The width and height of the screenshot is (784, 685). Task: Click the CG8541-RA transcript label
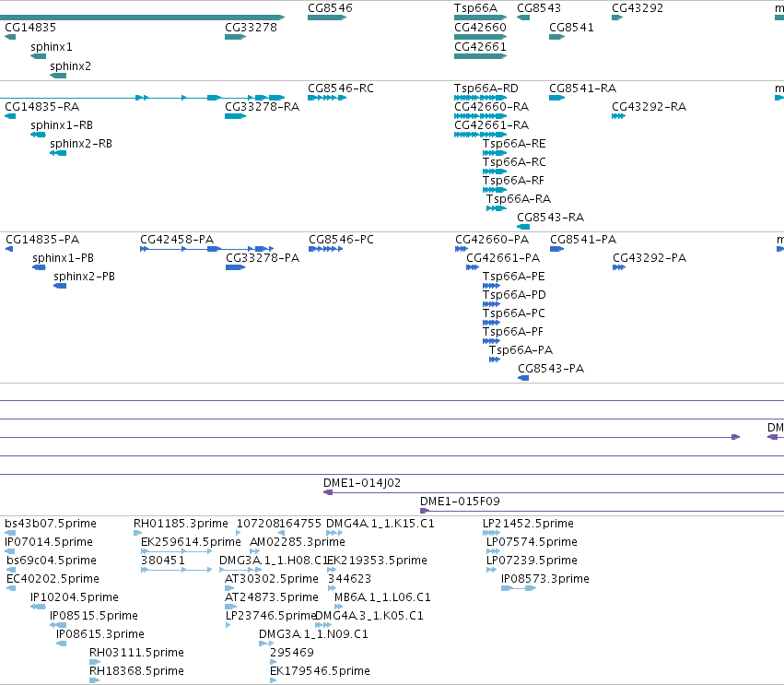coord(582,89)
